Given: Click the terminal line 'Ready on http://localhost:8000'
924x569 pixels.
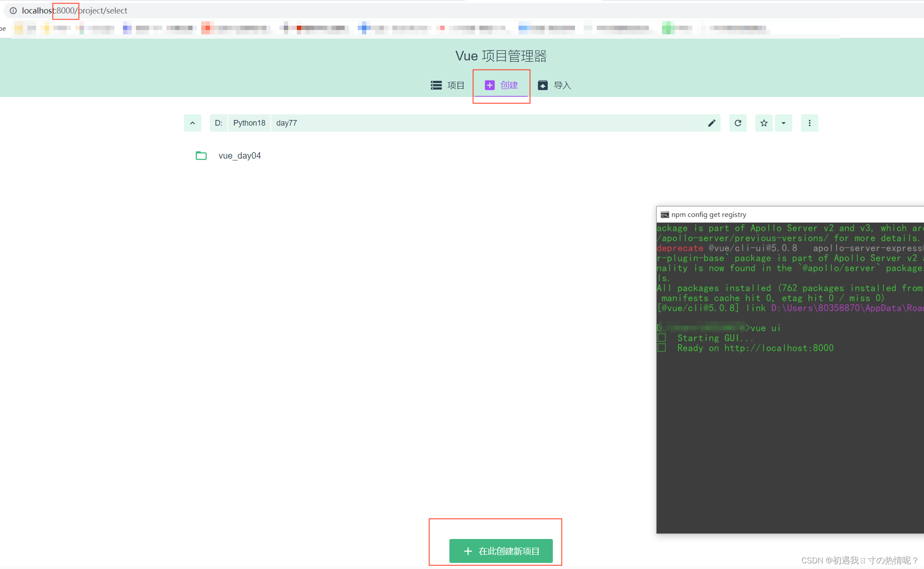Looking at the screenshot, I should click(x=755, y=348).
